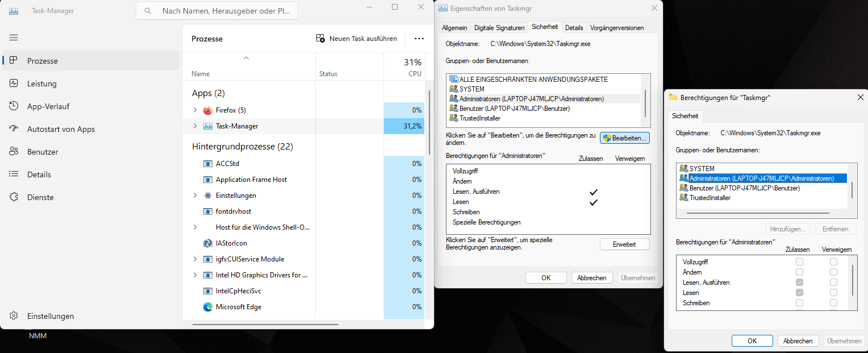Toggle Lesen, Ausführen Zulassen checkbox
Image resolution: width=868 pixels, height=353 pixels.
[x=800, y=283]
